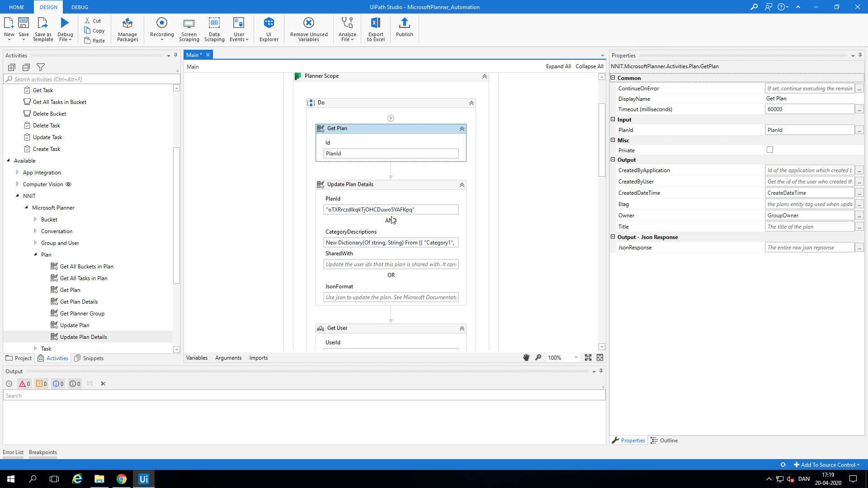Expand the App Integration node

(x=17, y=172)
